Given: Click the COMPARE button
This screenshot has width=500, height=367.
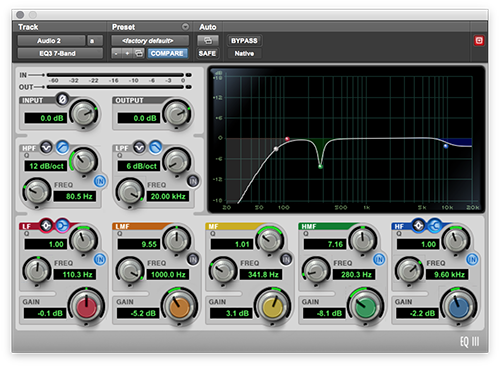Looking at the screenshot, I should click(167, 53).
